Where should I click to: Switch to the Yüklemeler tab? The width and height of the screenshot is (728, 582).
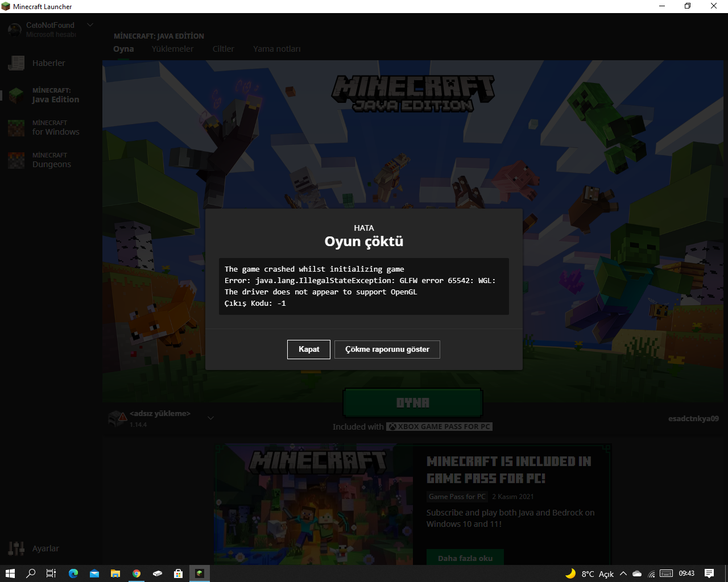click(172, 49)
